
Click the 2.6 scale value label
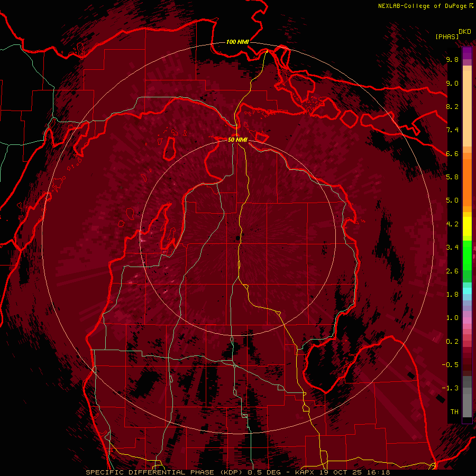452,271
